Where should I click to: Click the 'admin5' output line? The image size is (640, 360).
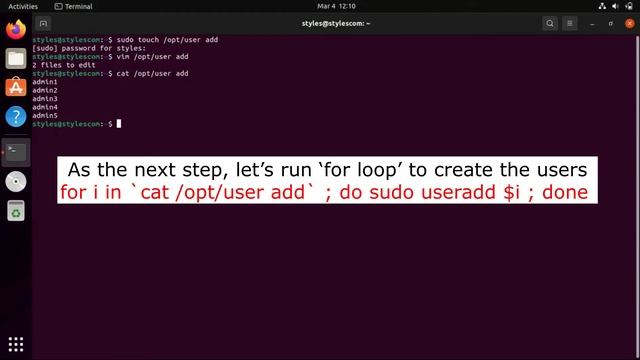point(45,116)
